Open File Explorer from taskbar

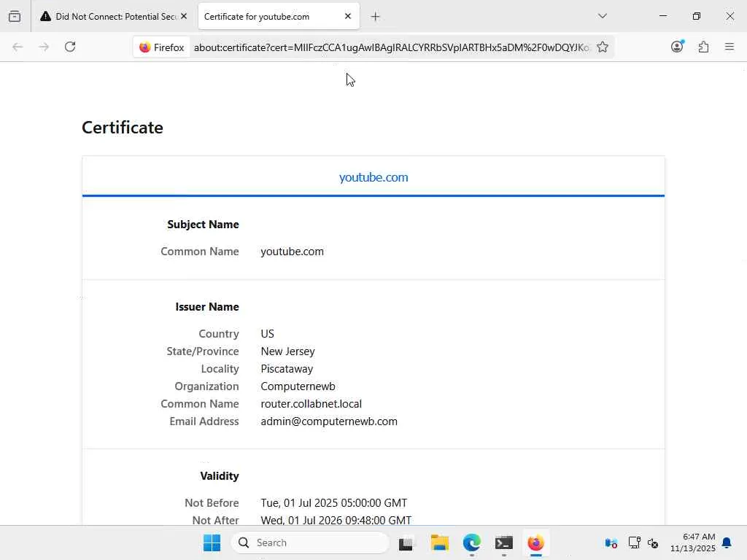point(439,542)
